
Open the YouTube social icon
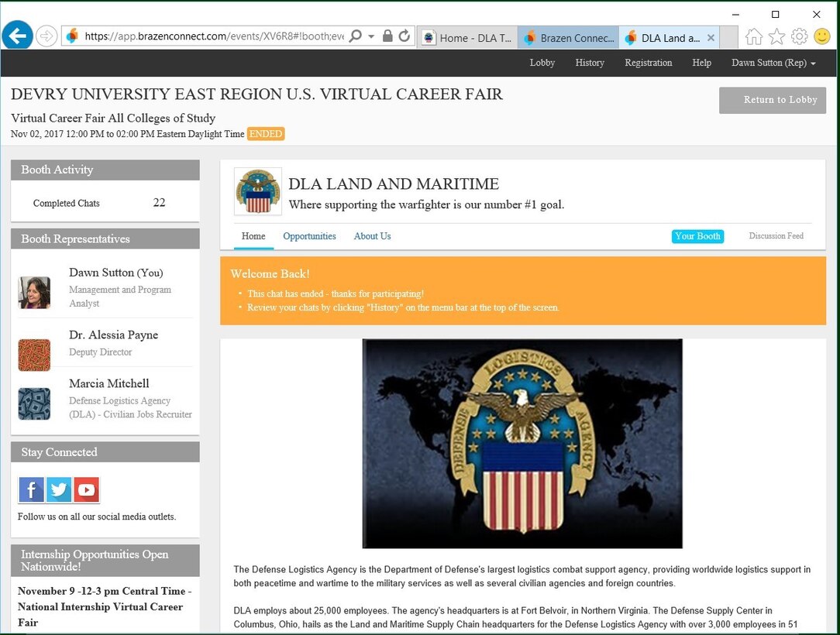(x=87, y=489)
